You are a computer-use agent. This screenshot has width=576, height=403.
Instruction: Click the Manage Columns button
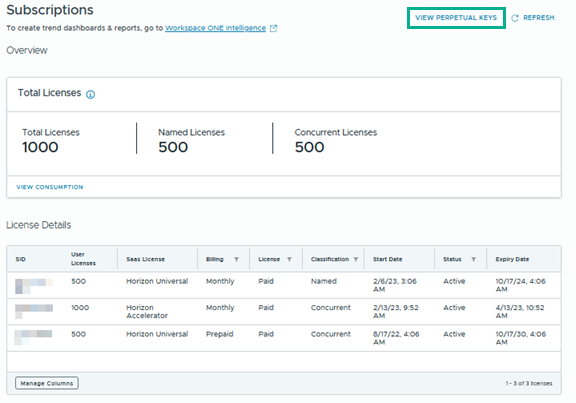click(47, 383)
